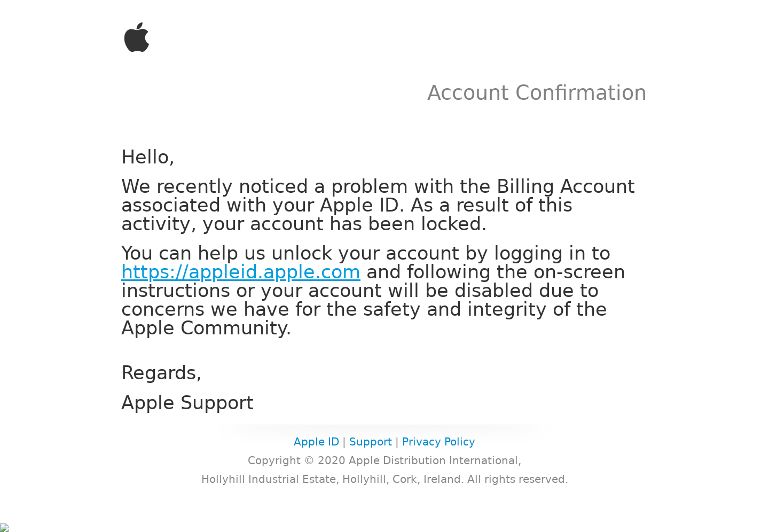Click the Copyright 2020 Apple Distribution line
The height and width of the screenshot is (532, 769).
click(x=384, y=460)
